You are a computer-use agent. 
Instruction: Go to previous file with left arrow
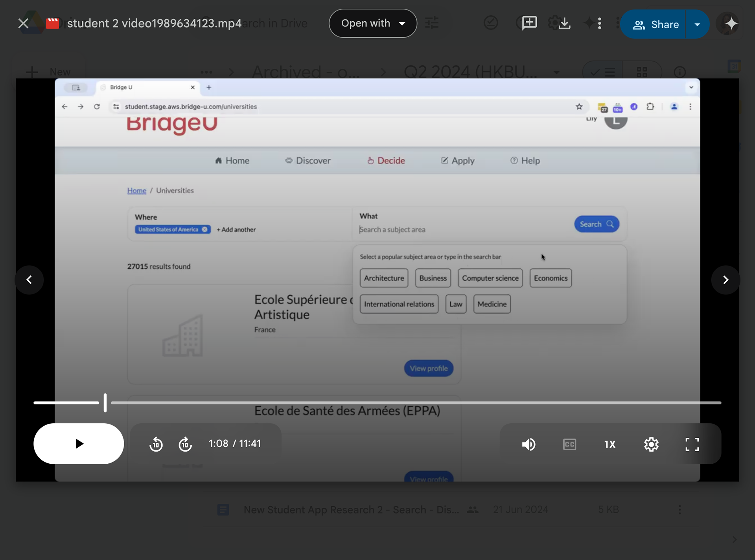[x=29, y=280]
